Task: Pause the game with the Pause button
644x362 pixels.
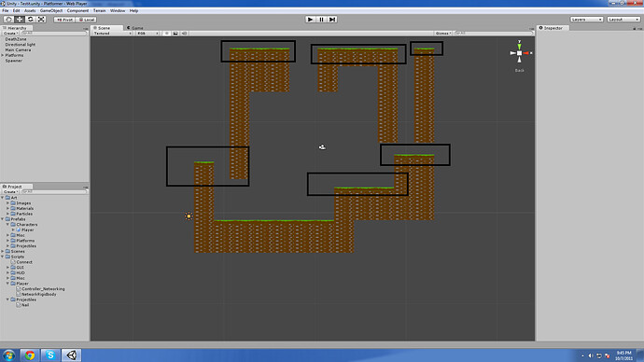Action: pos(321,20)
